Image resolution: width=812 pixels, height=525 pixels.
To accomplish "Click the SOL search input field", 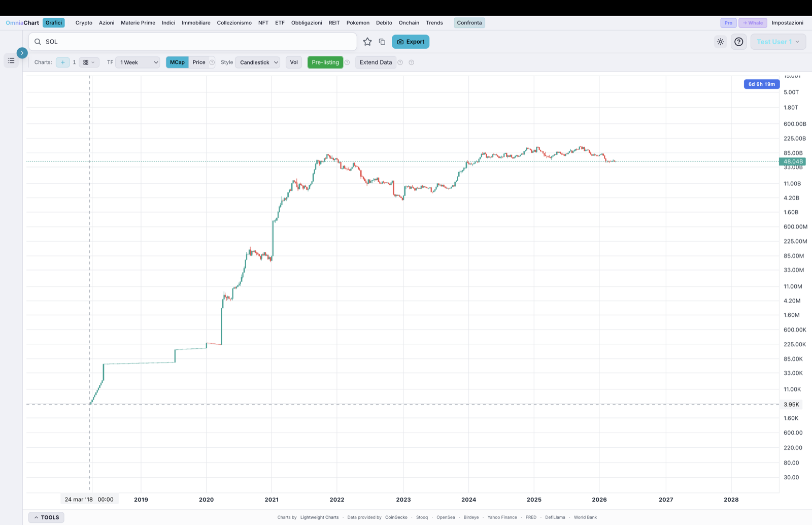I will pos(193,42).
